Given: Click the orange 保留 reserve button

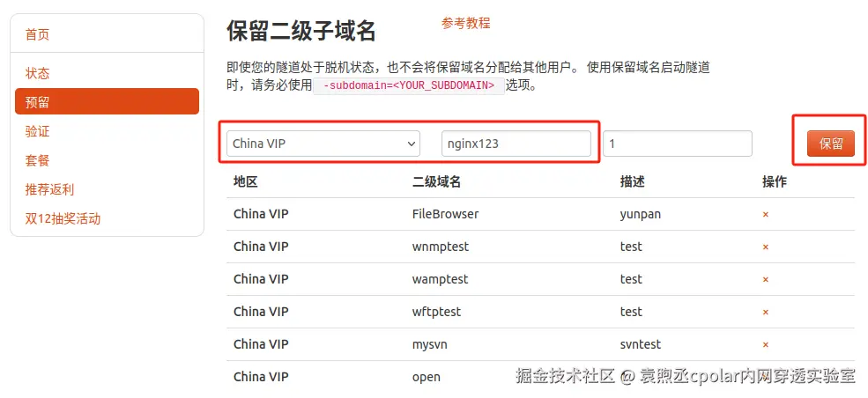Looking at the screenshot, I should click(831, 144).
